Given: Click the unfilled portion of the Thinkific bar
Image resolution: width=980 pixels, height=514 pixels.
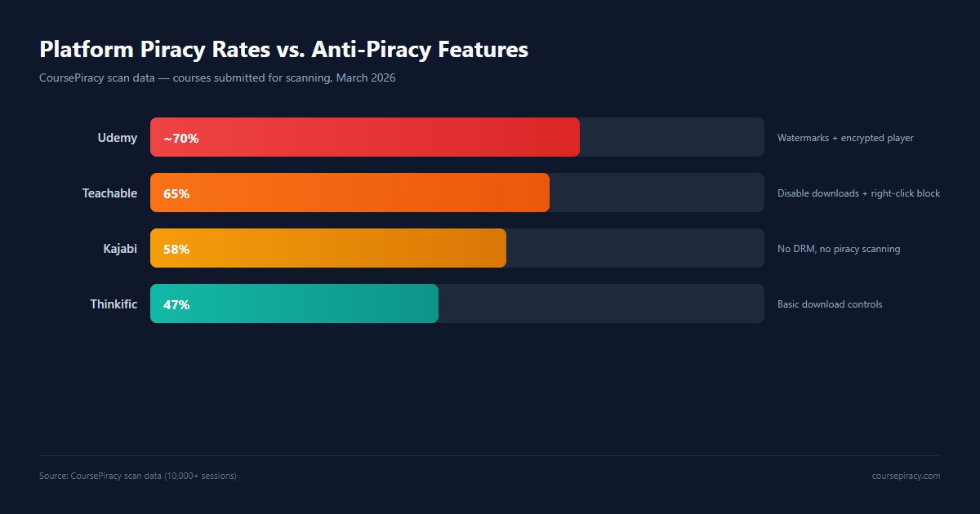Looking at the screenshot, I should (601, 304).
